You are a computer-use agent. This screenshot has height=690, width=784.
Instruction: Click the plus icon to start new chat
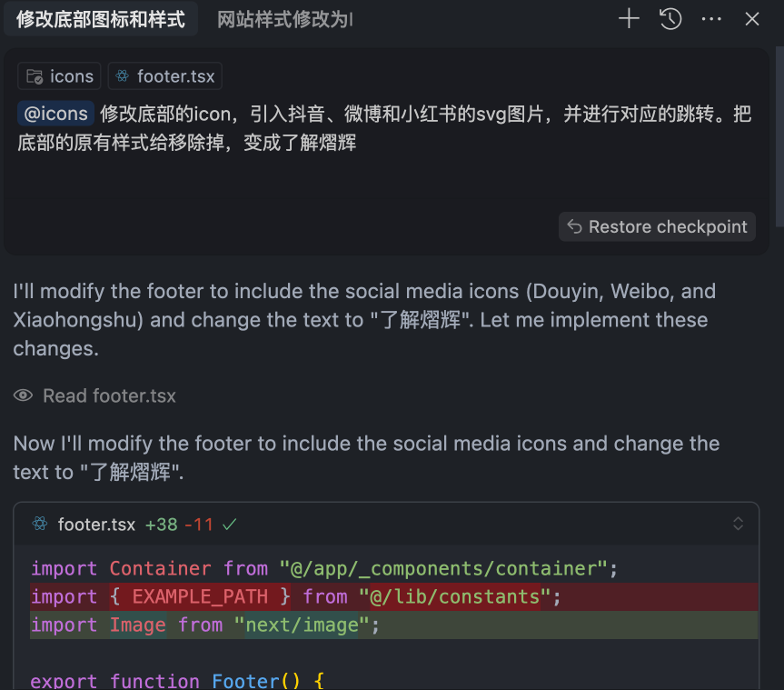[629, 19]
